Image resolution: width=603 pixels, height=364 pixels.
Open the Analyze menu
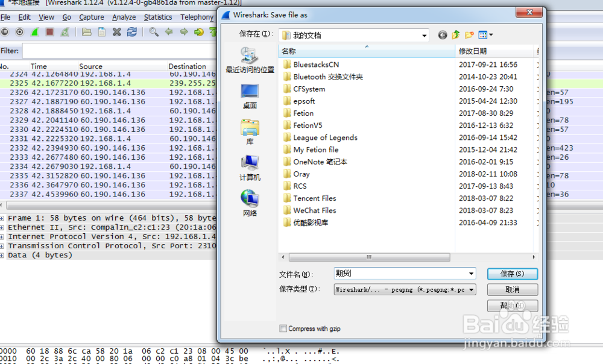[x=124, y=17]
